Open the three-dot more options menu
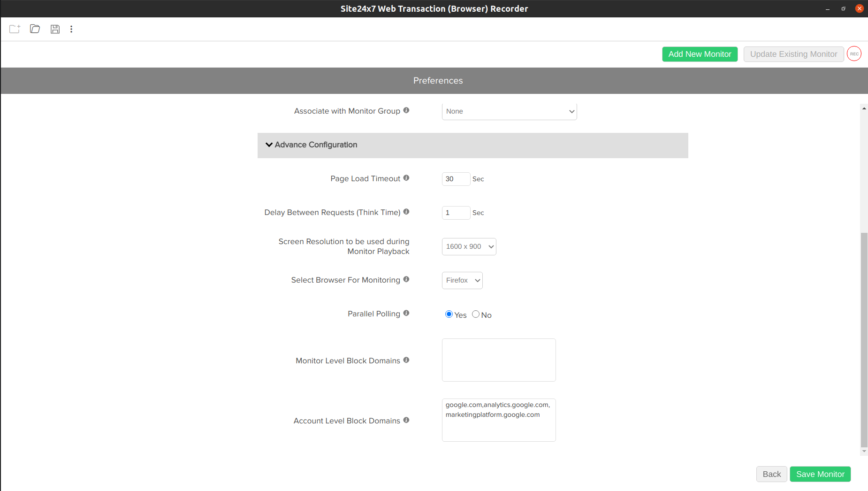 pyautogui.click(x=71, y=29)
